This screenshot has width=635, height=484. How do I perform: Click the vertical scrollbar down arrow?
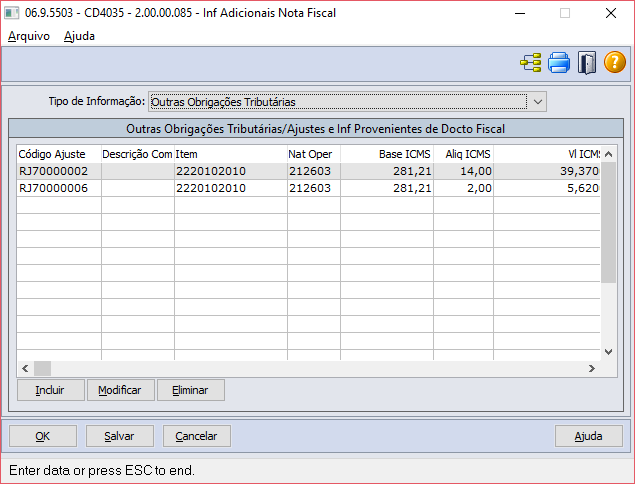pos(608,352)
